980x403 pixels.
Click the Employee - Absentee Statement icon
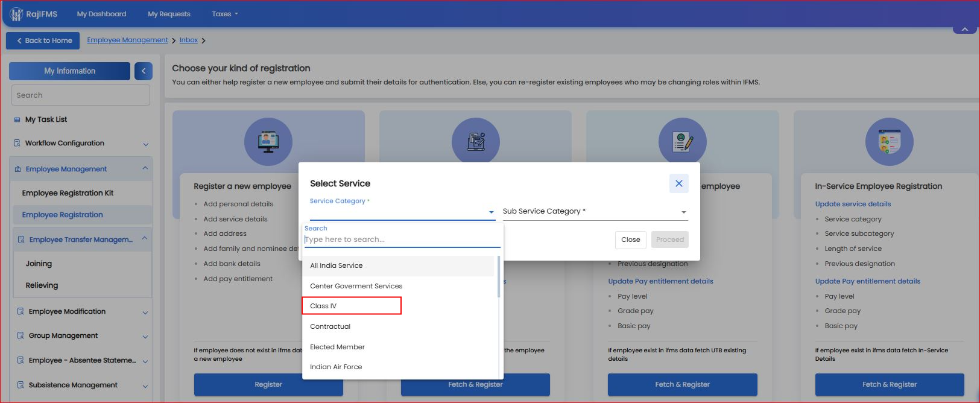(21, 360)
